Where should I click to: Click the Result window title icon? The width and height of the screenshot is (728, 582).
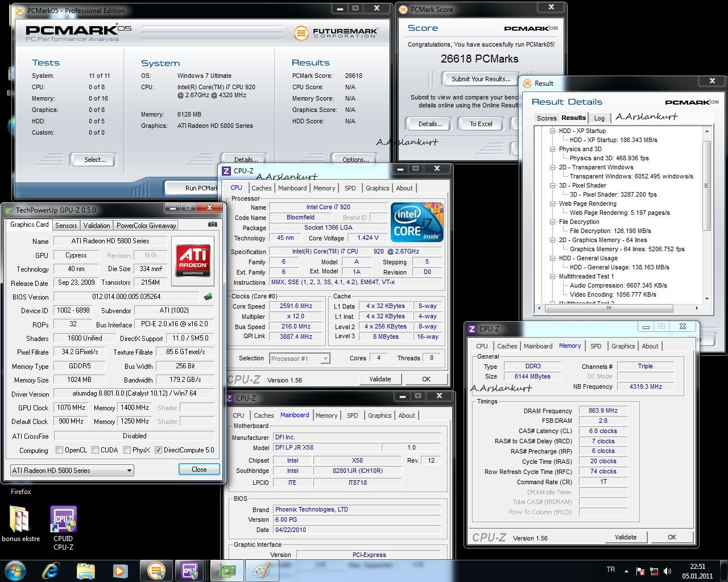[527, 83]
